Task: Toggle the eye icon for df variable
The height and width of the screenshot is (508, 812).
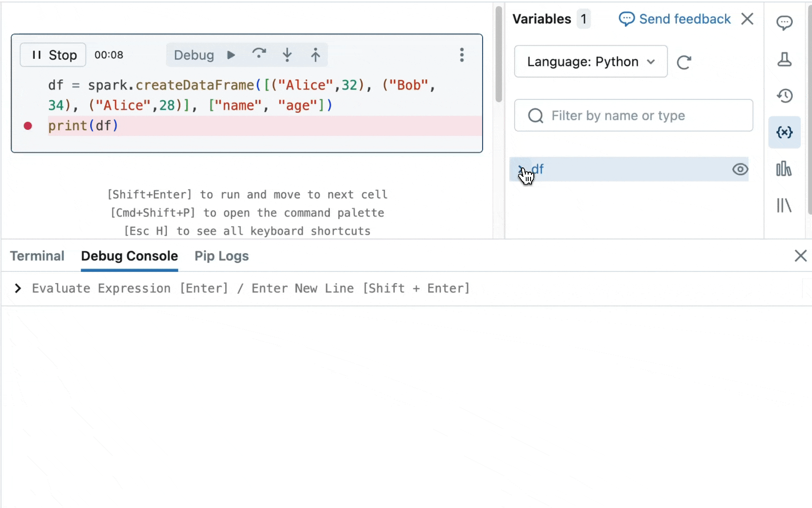Action: (740, 169)
